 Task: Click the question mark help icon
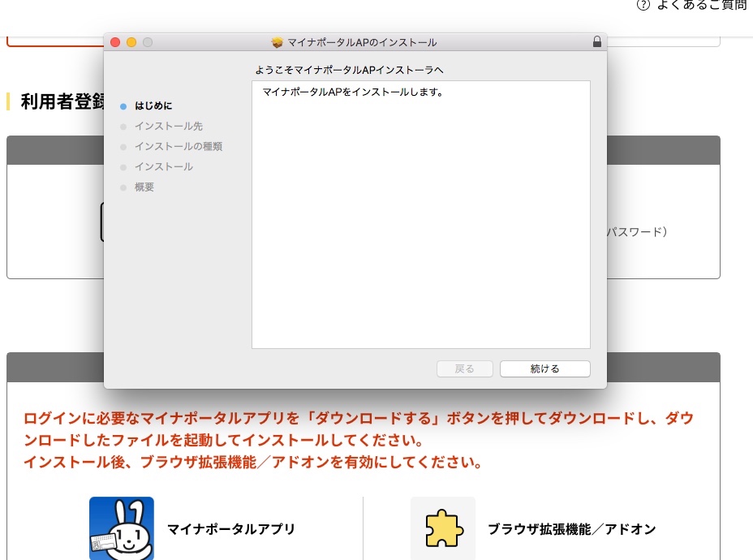pos(643,5)
